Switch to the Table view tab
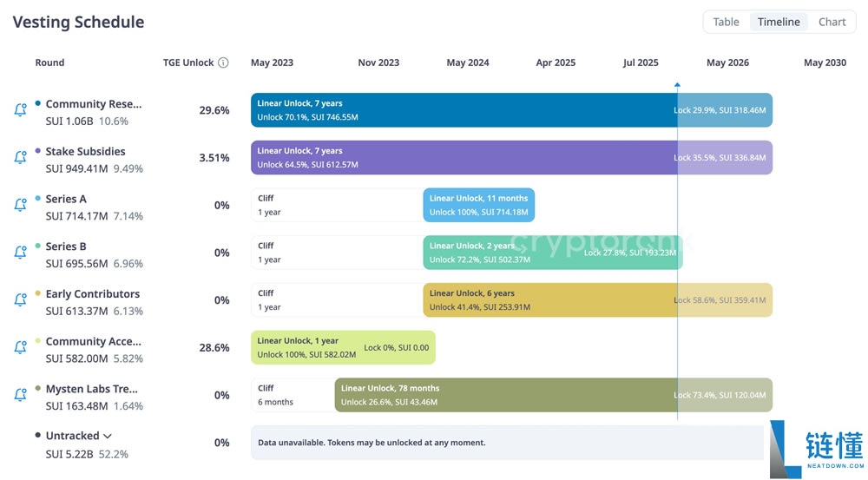 pyautogui.click(x=726, y=22)
